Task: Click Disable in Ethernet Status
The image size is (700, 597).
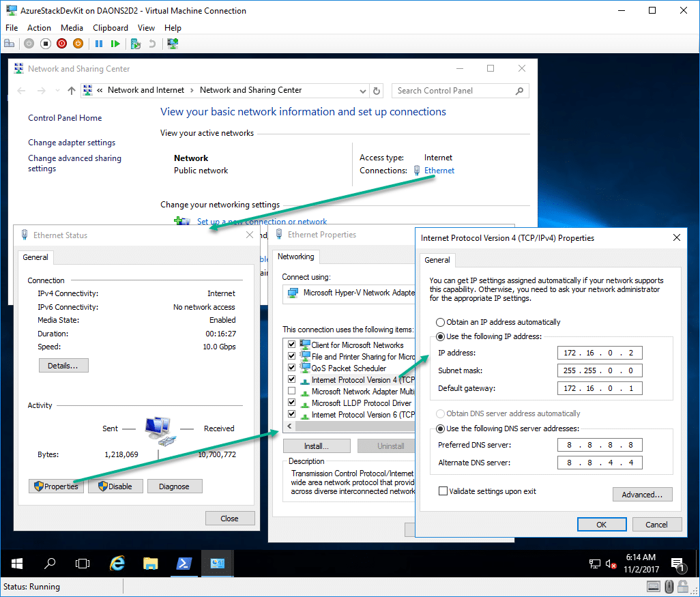Action: point(115,486)
